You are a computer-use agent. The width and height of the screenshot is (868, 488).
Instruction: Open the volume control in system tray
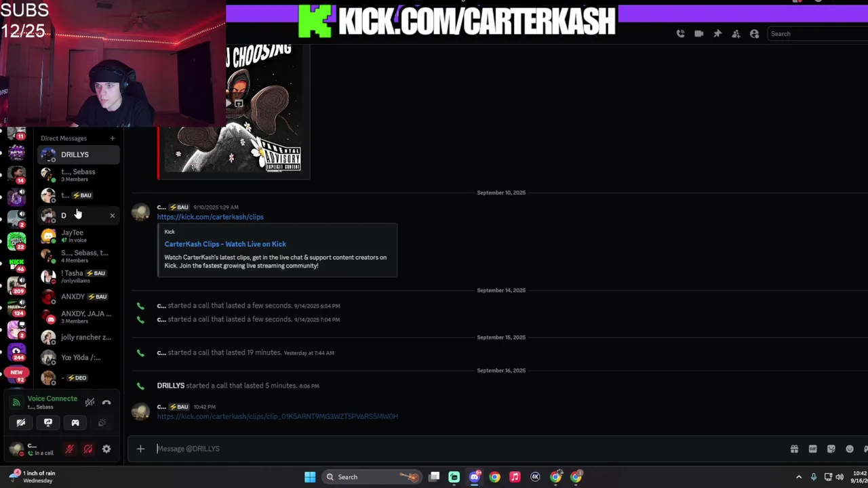pyautogui.click(x=840, y=477)
